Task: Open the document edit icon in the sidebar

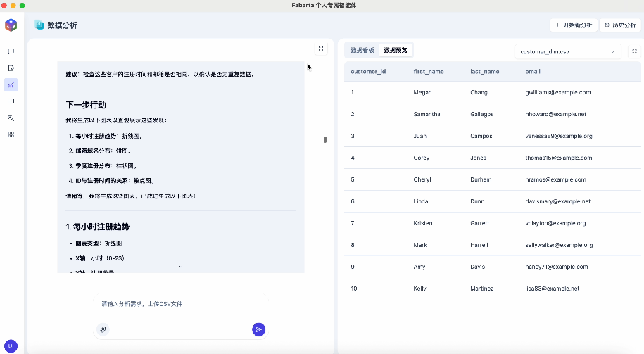Action: (x=11, y=68)
